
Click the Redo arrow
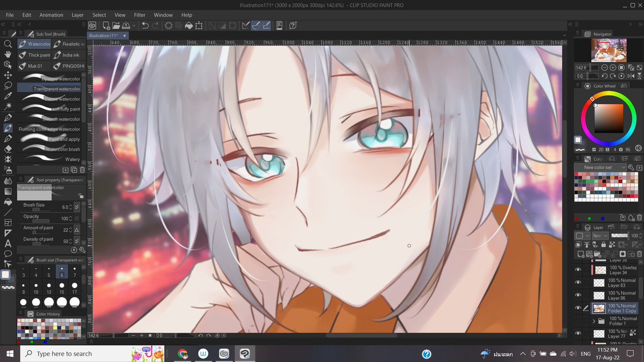coord(155,25)
